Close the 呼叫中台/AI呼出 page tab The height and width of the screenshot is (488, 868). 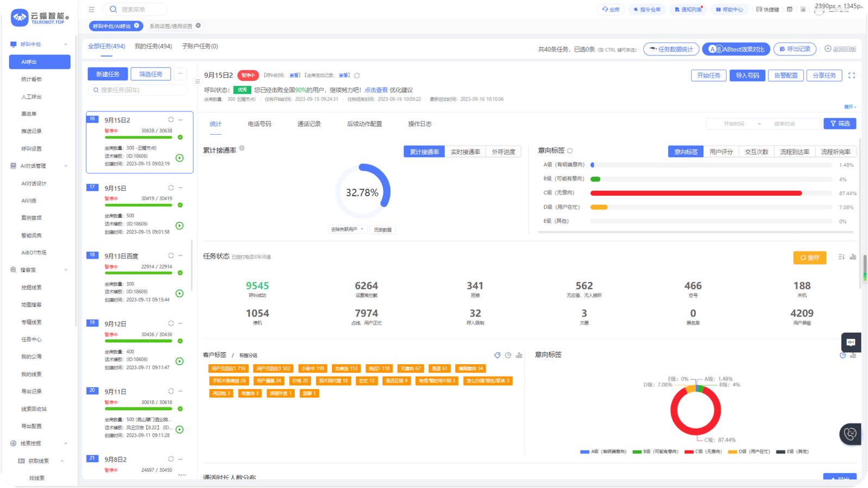(137, 26)
